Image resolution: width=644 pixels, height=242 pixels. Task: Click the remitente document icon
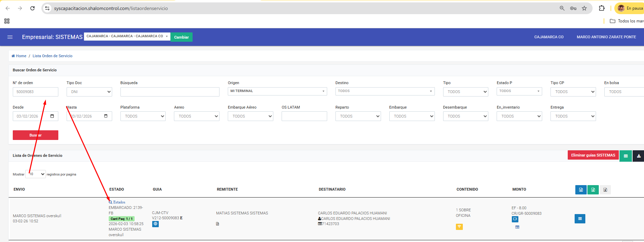pyautogui.click(x=217, y=224)
